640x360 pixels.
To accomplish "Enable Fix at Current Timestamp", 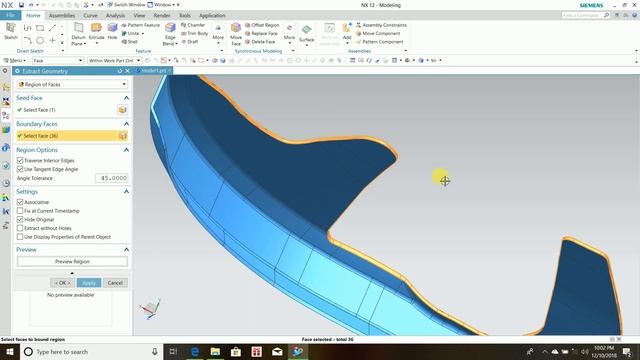I will (x=20, y=211).
